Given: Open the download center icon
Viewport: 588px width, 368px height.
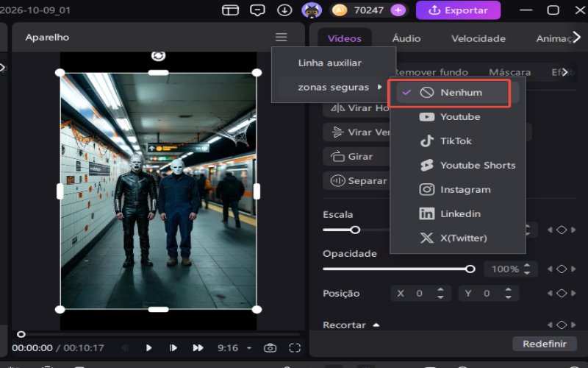Looking at the screenshot, I should coord(284,10).
